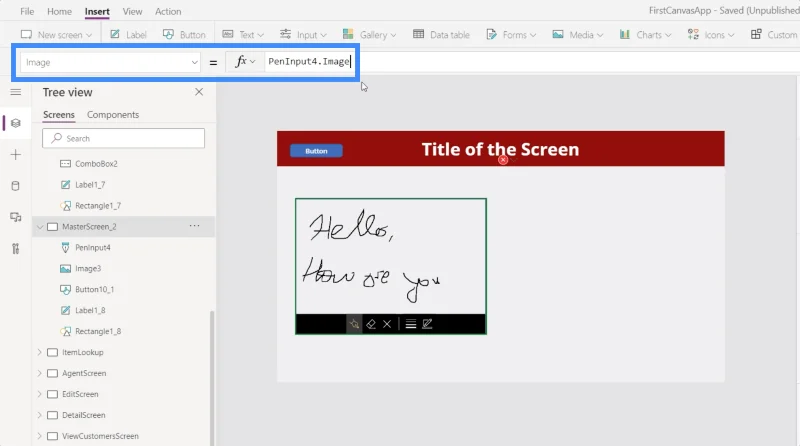Select the eraser tool in pen toolbar
800x446 pixels.
(x=371, y=324)
